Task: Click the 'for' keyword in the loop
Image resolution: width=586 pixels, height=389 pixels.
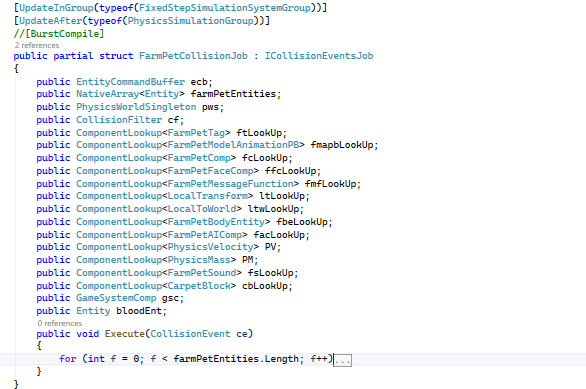Action: click(x=68, y=359)
